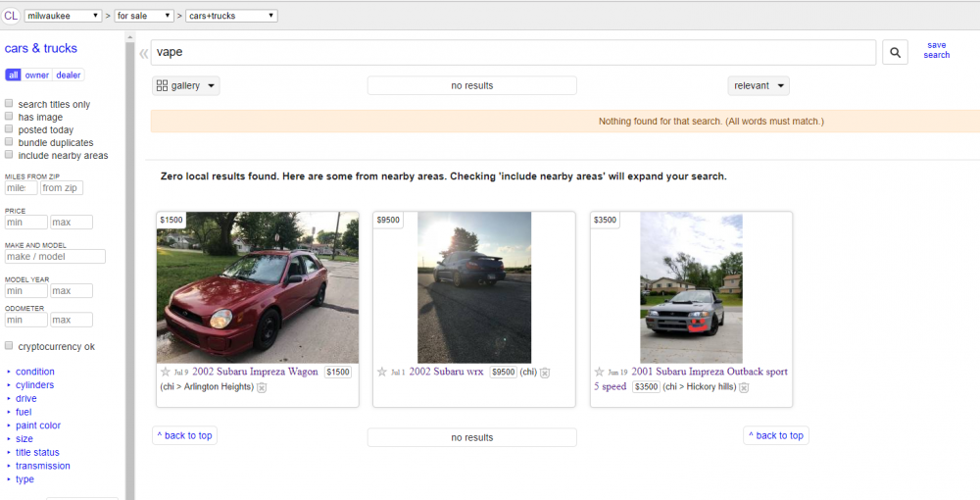Click the $3500 price tag beside 5 speed
The image size is (980, 500).
tap(646, 387)
